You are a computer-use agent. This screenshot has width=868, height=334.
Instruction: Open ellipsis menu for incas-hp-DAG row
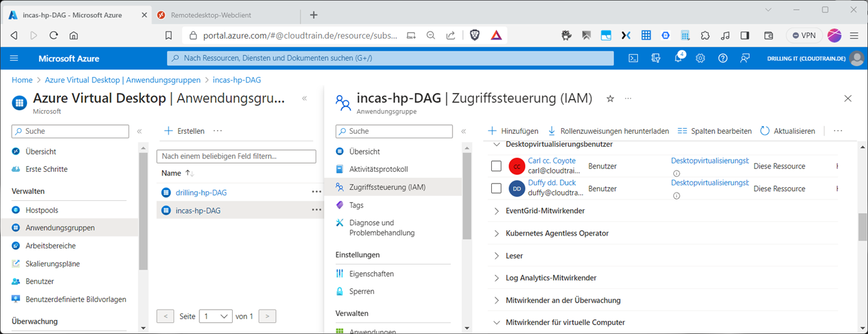[x=316, y=210]
